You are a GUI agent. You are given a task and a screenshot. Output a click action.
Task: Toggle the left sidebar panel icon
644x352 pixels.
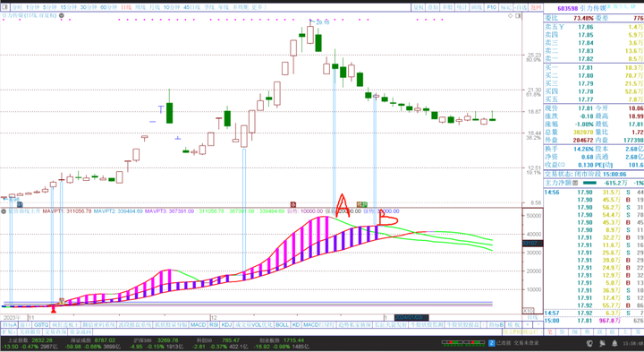5,7
